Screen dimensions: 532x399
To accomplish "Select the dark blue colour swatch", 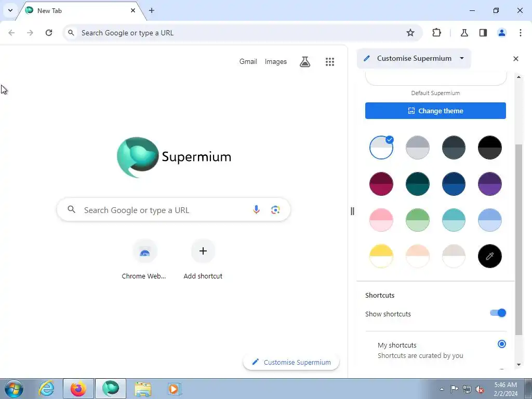I will coord(454,184).
